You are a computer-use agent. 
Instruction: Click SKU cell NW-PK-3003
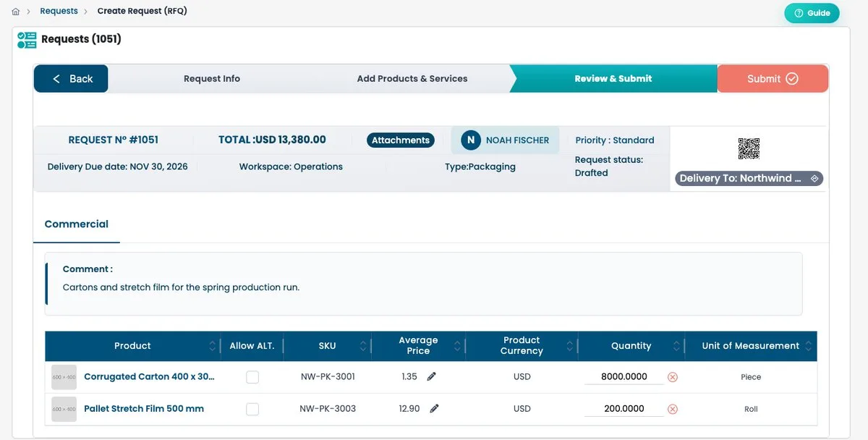pyautogui.click(x=328, y=409)
